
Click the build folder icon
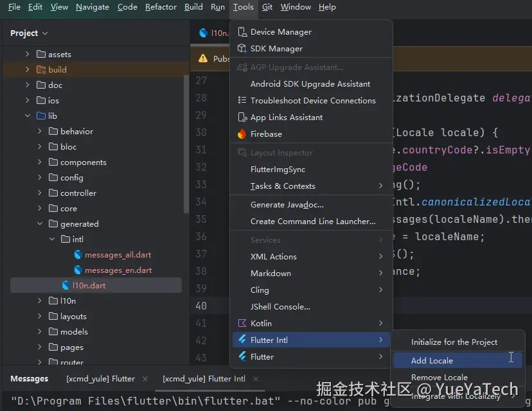[x=41, y=70]
